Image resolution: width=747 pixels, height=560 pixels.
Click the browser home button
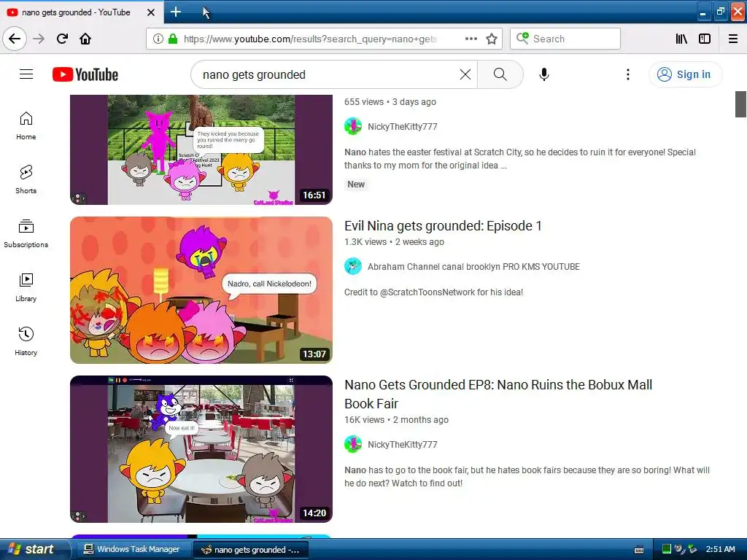(85, 39)
